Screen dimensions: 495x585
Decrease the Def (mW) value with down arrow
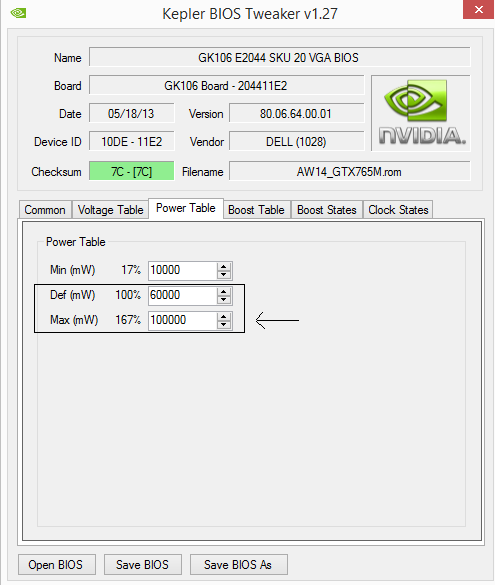[x=224, y=300]
